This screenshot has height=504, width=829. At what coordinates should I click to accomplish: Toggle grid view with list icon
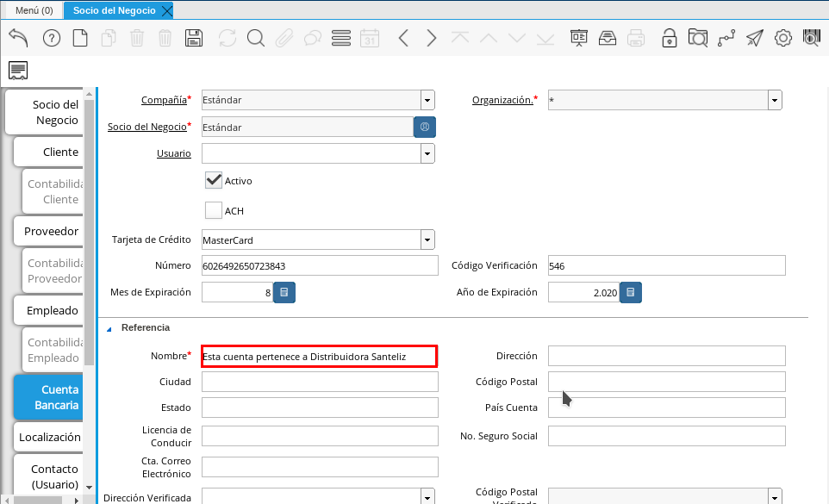click(340, 38)
